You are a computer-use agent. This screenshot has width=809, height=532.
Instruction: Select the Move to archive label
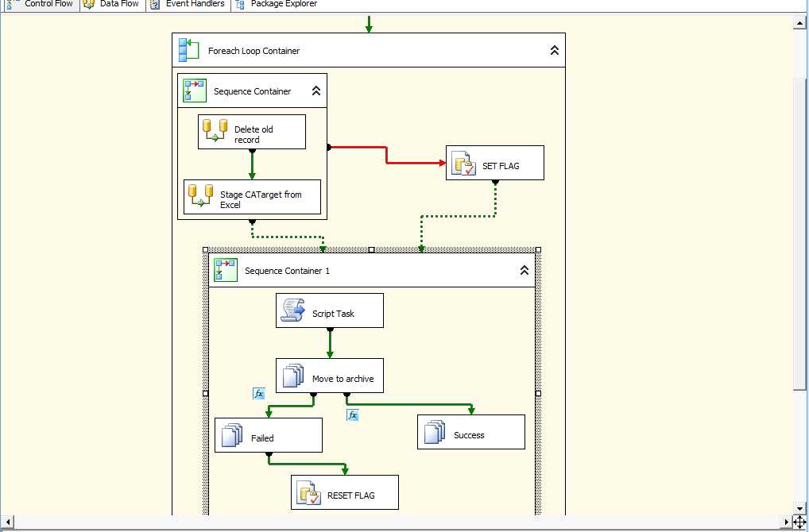343,379
